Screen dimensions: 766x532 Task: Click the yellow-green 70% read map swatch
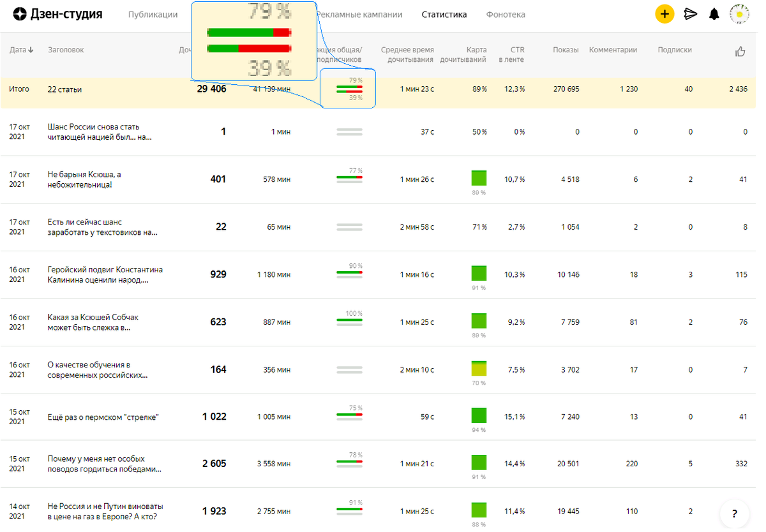coord(479,368)
